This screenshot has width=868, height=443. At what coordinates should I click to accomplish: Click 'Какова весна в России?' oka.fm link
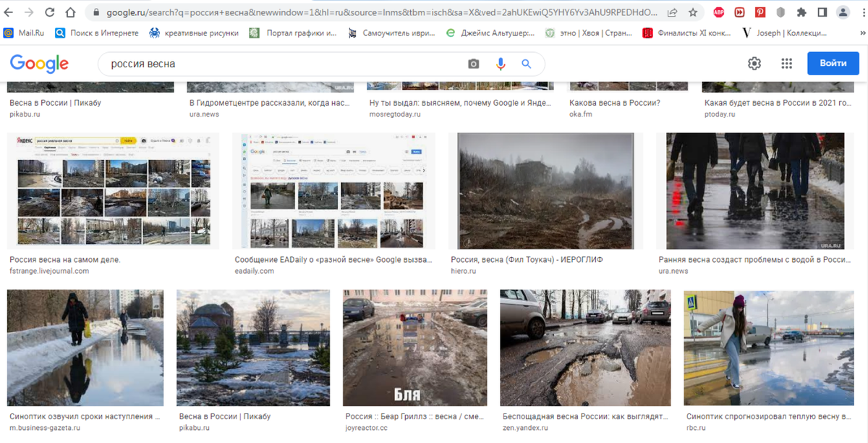(x=614, y=103)
